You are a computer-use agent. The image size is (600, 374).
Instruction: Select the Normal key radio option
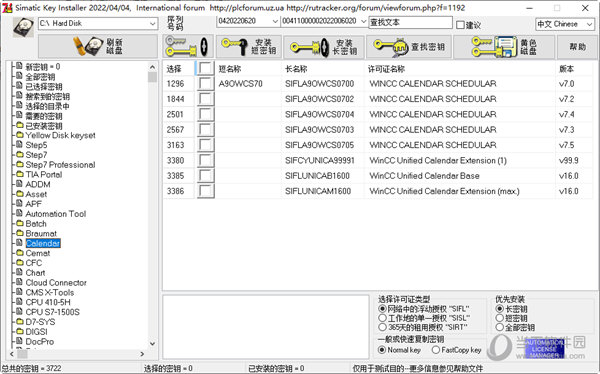click(382, 350)
